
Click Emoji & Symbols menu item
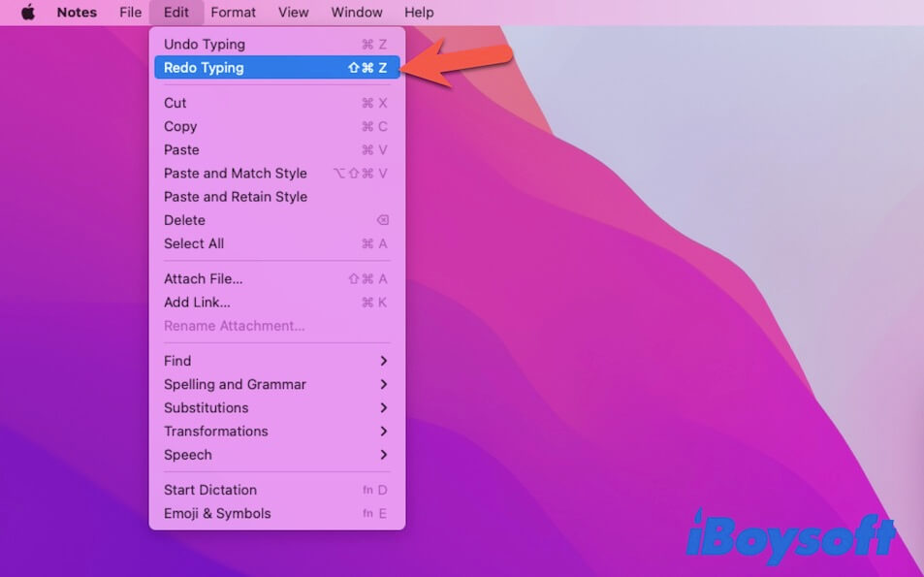(217, 514)
